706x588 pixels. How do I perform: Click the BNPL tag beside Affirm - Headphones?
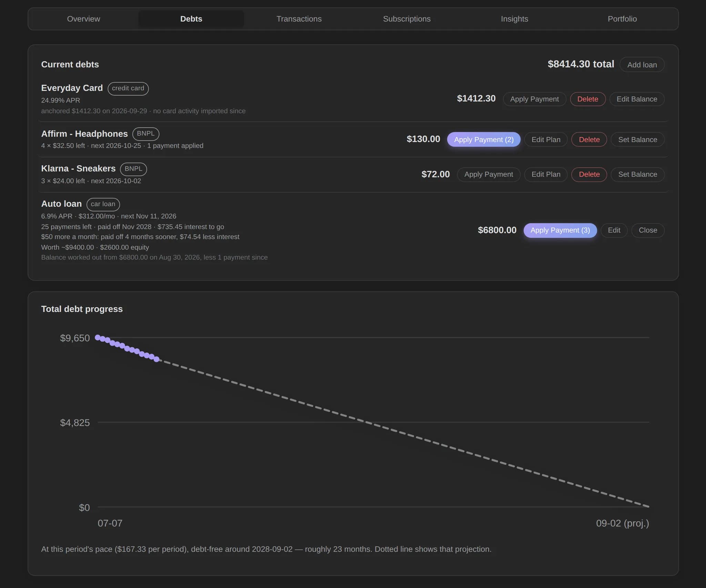tap(145, 134)
